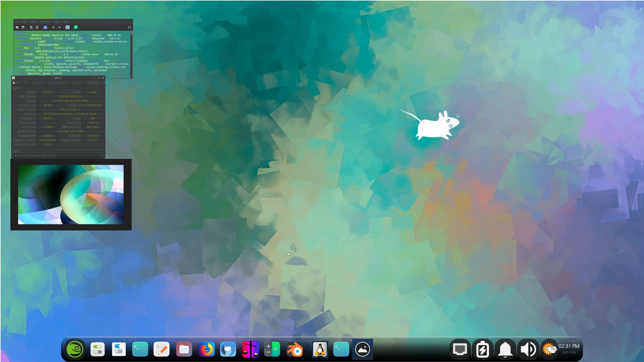Open the openSUSE application menu launcher
Viewport: 644px width, 362px height.
pyautogui.click(x=74, y=349)
